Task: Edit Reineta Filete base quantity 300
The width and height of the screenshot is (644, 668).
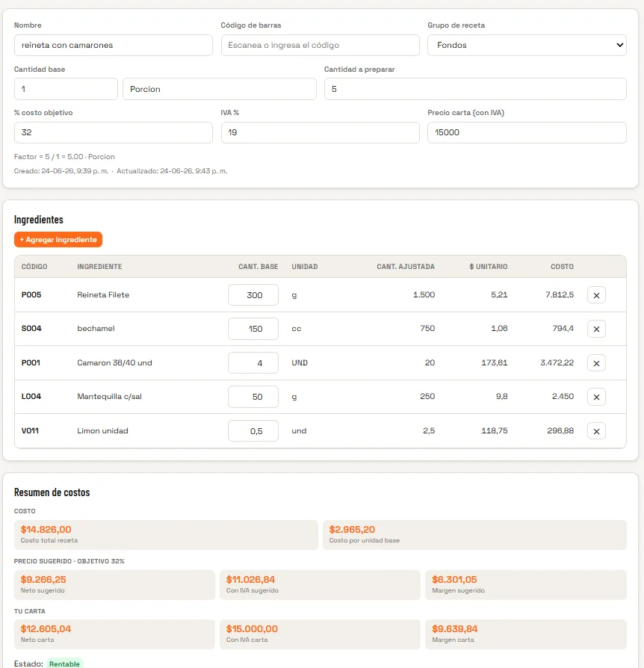Action: tap(253, 295)
